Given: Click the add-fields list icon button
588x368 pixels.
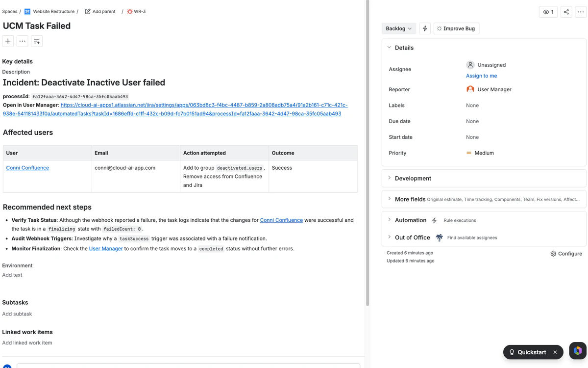Looking at the screenshot, I should 37,41.
